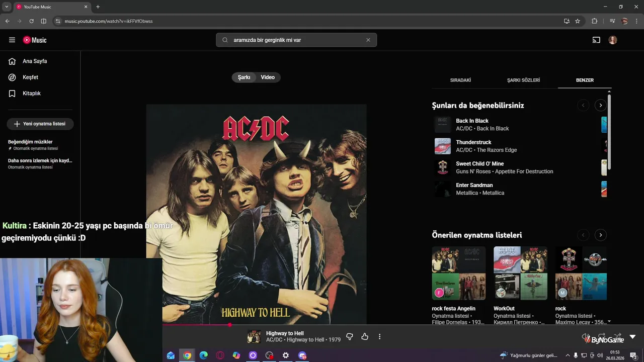Image resolution: width=644 pixels, height=362 pixels.
Task: Open the hamburger guide menu
Action: (x=12, y=40)
